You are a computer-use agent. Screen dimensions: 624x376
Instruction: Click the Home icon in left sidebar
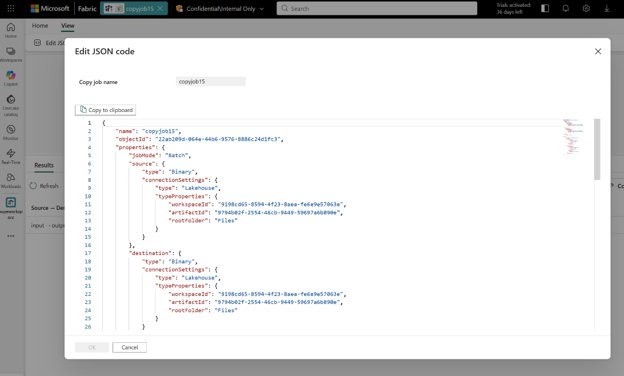[11, 30]
